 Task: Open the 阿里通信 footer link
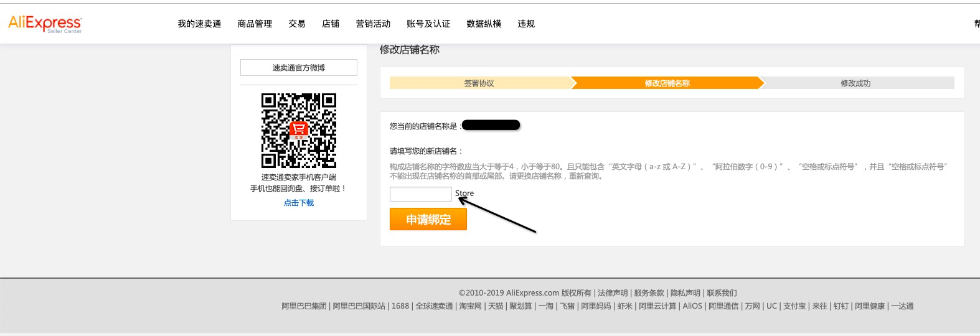point(723,306)
